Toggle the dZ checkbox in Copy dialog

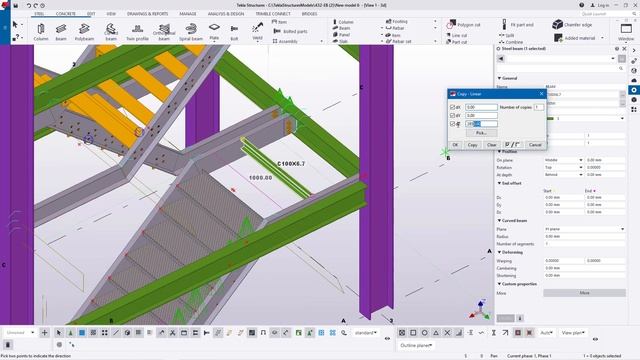tap(452, 124)
